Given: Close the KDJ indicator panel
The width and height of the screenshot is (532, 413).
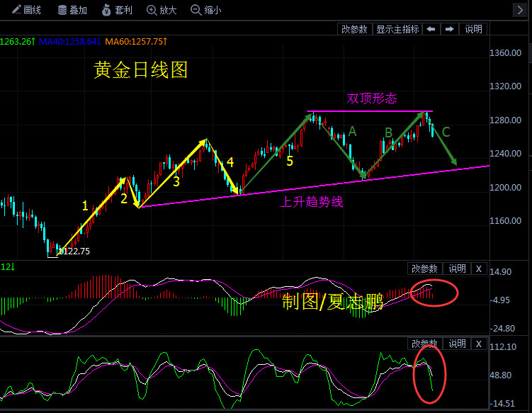Looking at the screenshot, I should [x=479, y=344].
